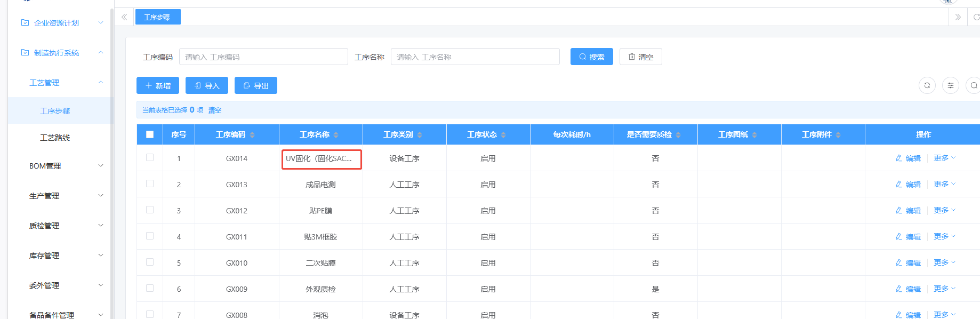980x319 pixels.
Task: Check the checkbox for row GX014
Action: click(150, 158)
